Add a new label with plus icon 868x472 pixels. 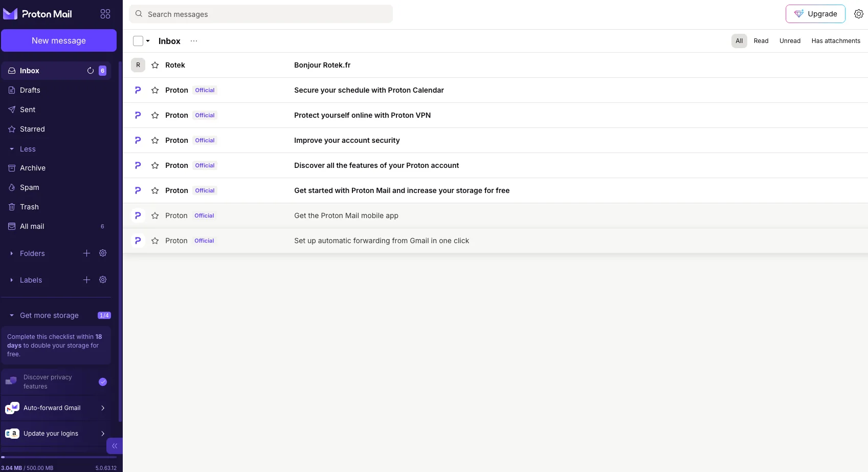point(86,280)
